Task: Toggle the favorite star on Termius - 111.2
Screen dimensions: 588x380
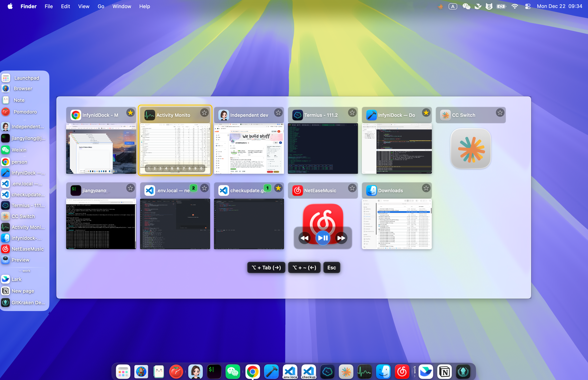Action: (352, 113)
